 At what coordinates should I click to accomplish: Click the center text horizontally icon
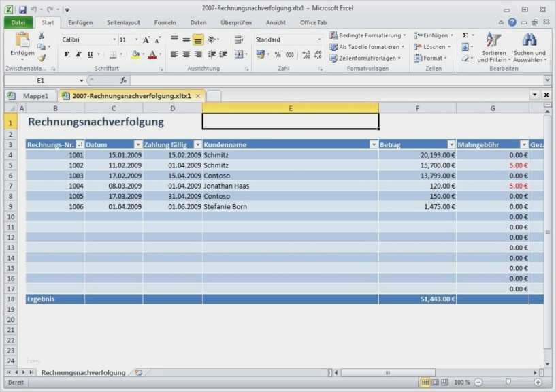pyautogui.click(x=186, y=54)
